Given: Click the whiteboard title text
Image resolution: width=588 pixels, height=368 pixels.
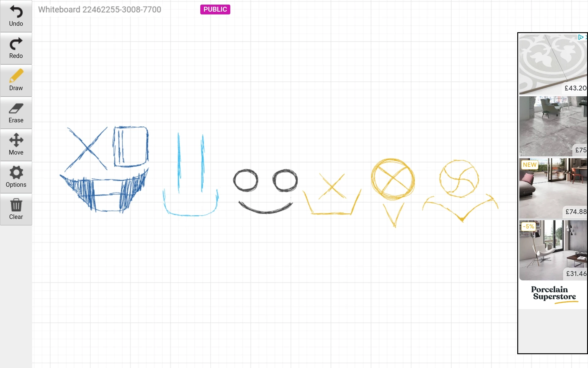Looking at the screenshot, I should tap(100, 10).
